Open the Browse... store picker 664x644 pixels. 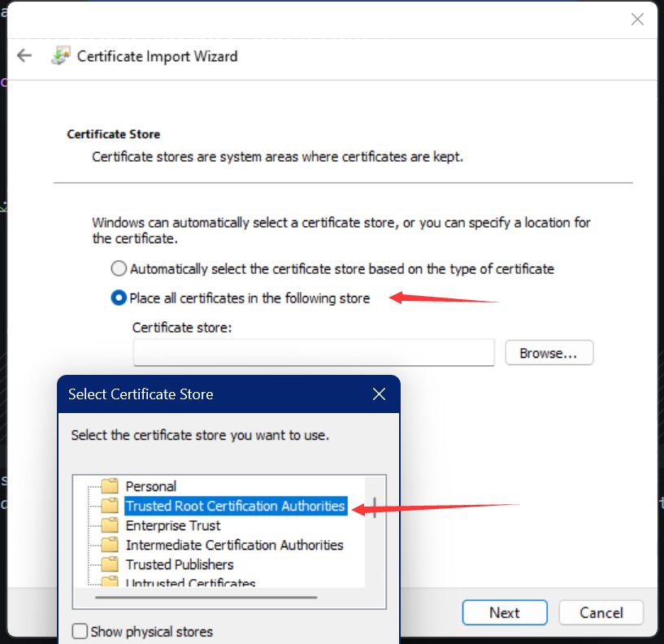point(549,353)
